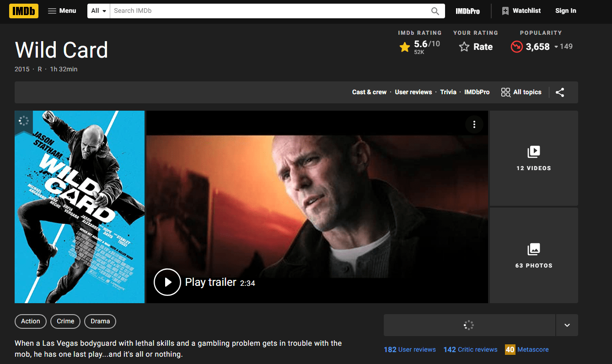Screen dimensions: 612x364
Task: Open the hamburger Menu
Action: [62, 11]
